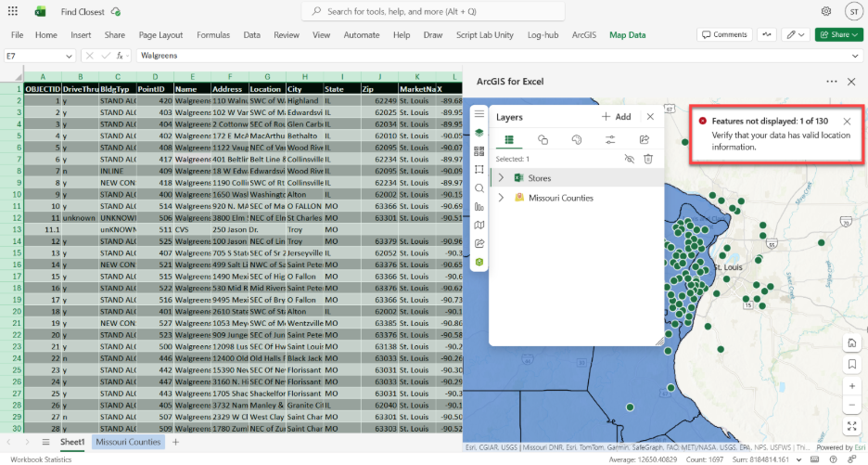Screen dimensions: 868x465
Task: Toggle the map tools hamburger menu
Action: pyautogui.click(x=479, y=113)
